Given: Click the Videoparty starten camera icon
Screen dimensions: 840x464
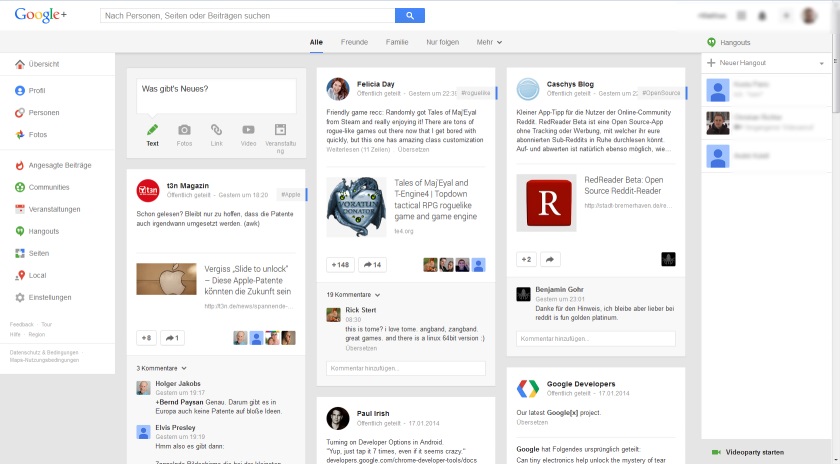Looking at the screenshot, I should (716, 453).
